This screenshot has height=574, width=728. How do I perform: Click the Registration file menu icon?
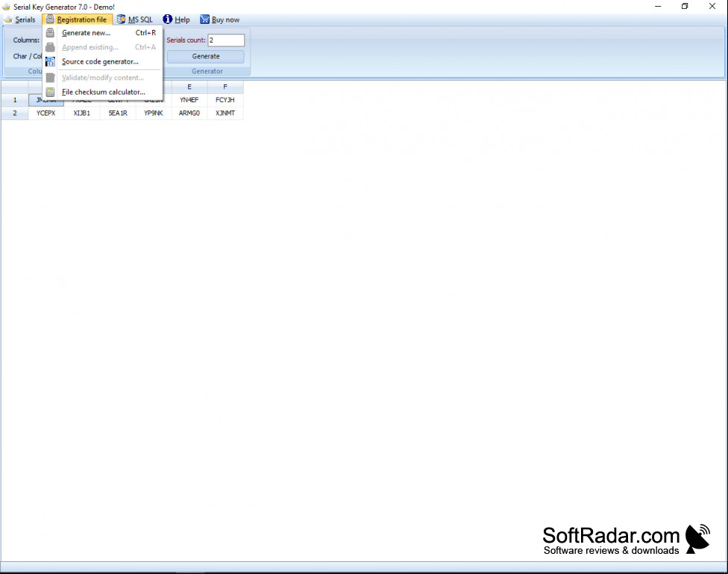pos(50,19)
